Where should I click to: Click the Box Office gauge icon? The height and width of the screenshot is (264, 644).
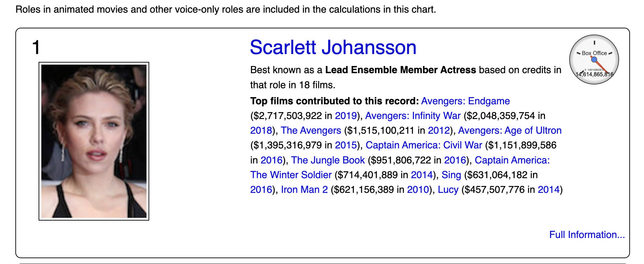594,60
